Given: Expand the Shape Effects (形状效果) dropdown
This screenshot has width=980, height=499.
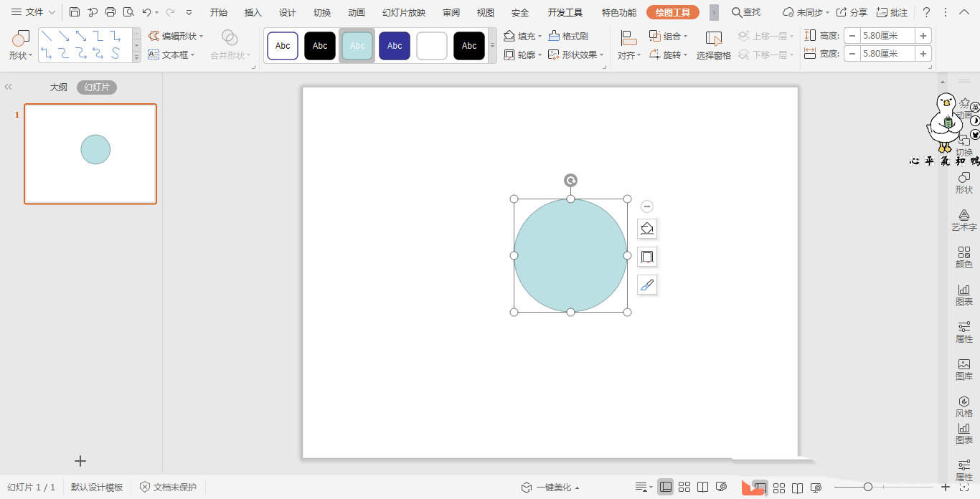Looking at the screenshot, I should click(x=576, y=54).
